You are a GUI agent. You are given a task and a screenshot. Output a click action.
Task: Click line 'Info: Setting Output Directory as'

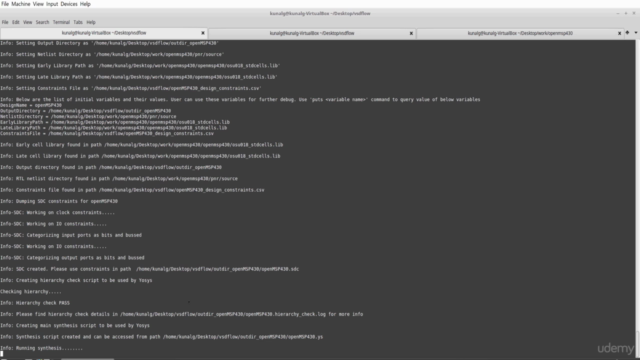click(x=109, y=43)
